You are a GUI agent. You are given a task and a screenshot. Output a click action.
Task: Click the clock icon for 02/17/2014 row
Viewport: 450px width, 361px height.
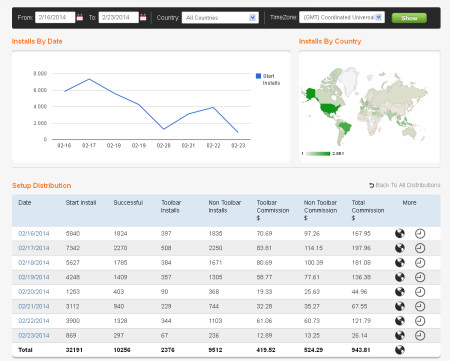pyautogui.click(x=420, y=248)
